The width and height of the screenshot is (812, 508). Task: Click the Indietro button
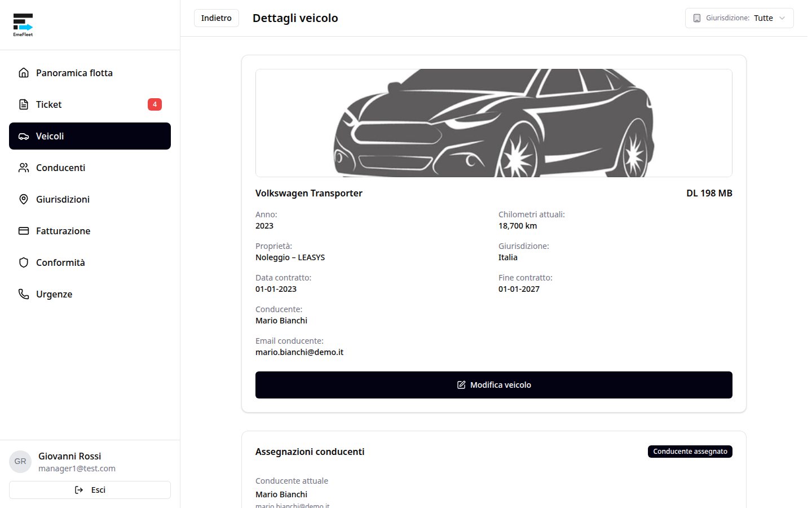coord(217,18)
